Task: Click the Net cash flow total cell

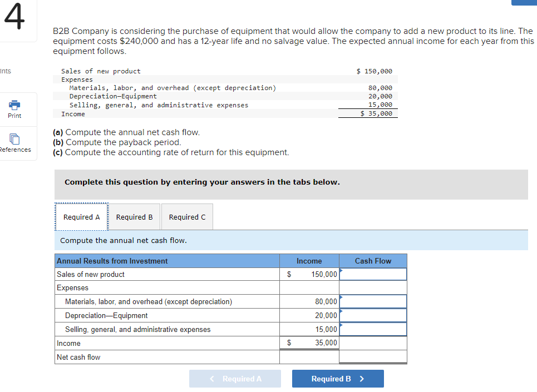Action: 373,357
